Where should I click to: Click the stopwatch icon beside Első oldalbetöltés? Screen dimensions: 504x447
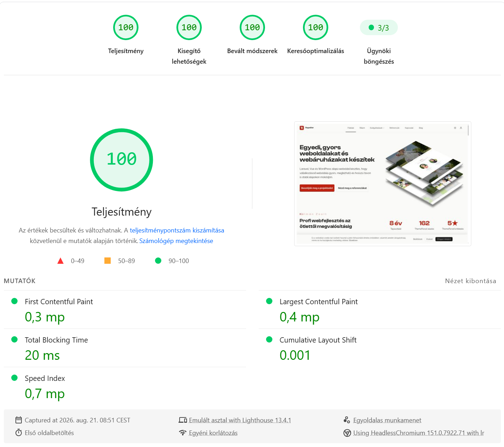tap(19, 433)
